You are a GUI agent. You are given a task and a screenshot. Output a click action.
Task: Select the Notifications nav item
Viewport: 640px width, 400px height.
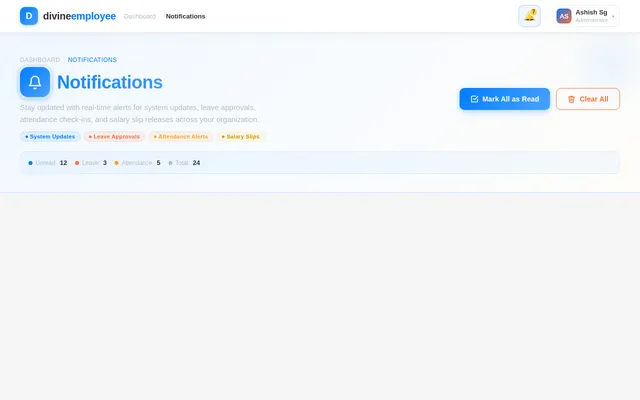[x=185, y=16]
